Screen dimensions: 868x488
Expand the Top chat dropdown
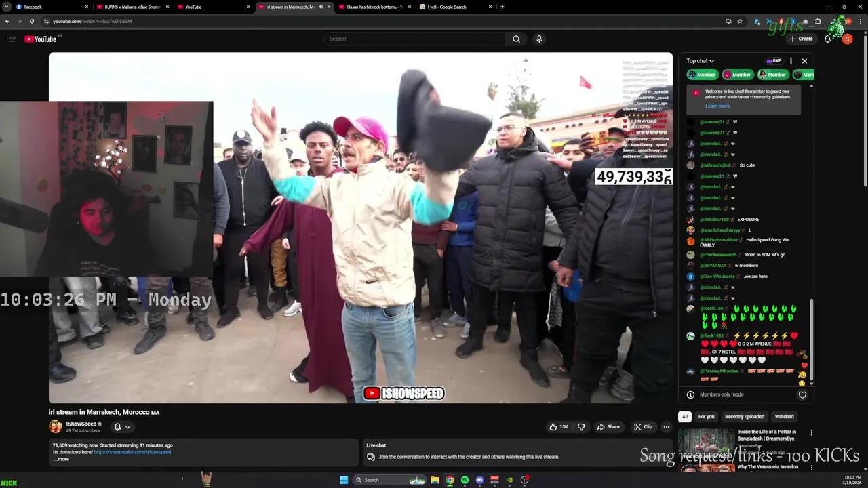[700, 61]
